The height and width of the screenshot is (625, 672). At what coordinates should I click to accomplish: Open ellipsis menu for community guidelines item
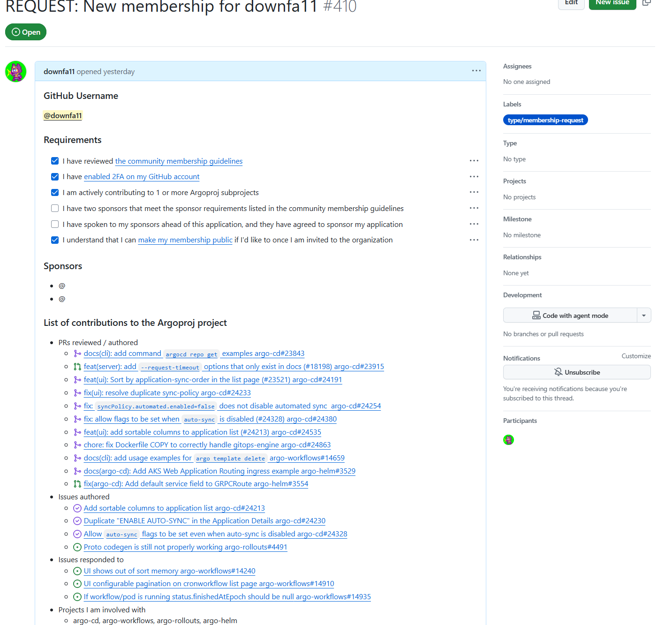[x=474, y=161]
